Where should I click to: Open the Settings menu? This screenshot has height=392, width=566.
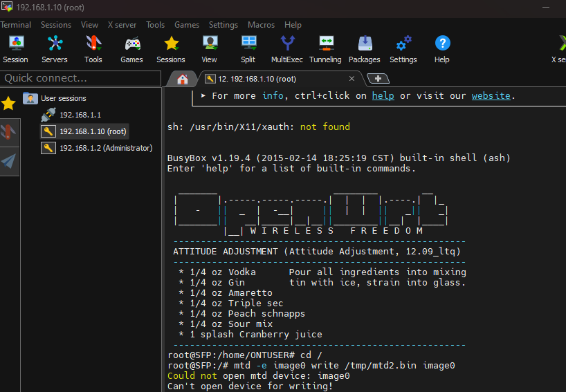(223, 25)
